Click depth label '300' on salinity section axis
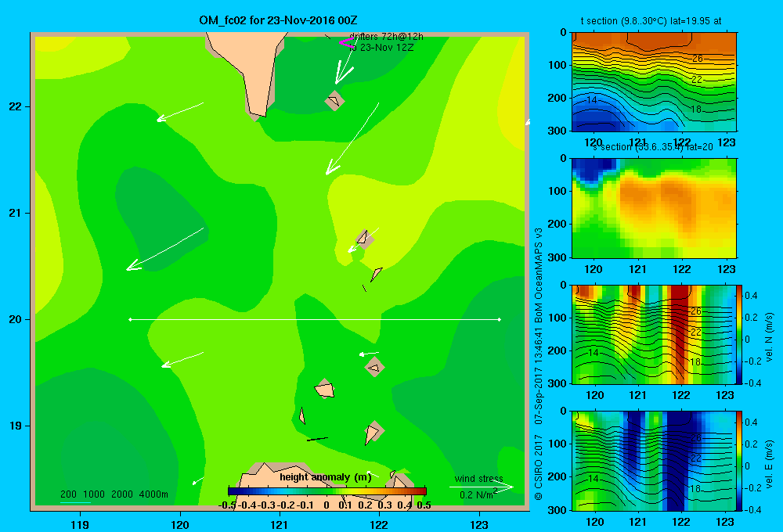Viewport: 783px width, 532px height. [557, 257]
